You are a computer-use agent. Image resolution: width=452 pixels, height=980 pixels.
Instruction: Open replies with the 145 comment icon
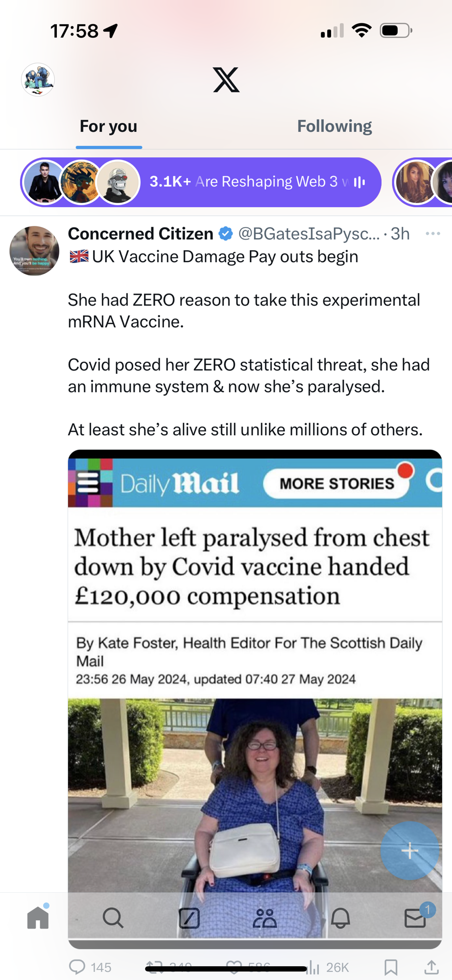point(77,967)
